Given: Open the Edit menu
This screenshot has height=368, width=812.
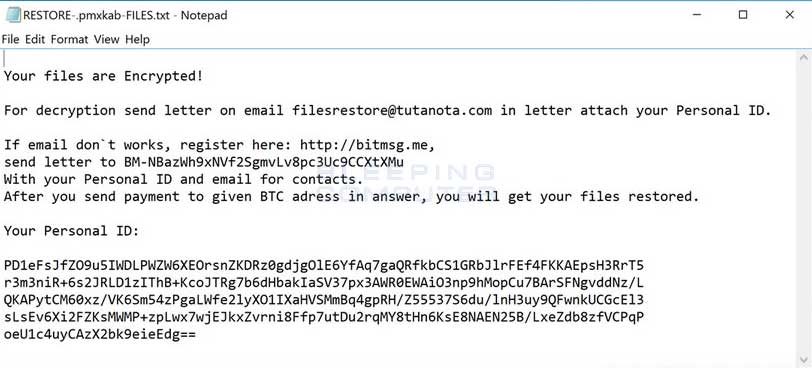Looking at the screenshot, I should click(35, 39).
